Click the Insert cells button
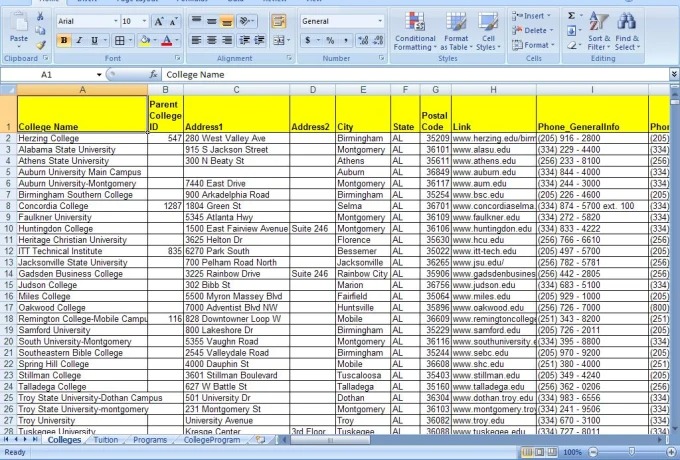Screen dimensions: 680x460 531,16
